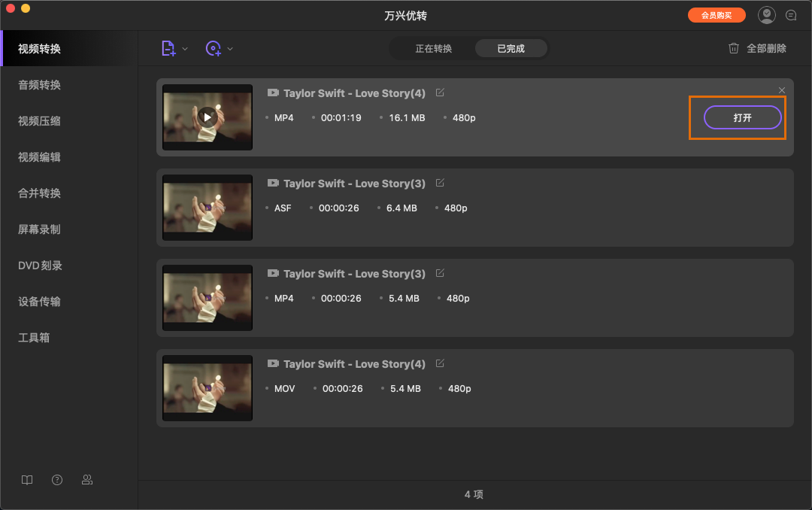Image resolution: width=812 pixels, height=510 pixels.
Task: Open 视频转换 in the sidebar
Action: (69, 49)
